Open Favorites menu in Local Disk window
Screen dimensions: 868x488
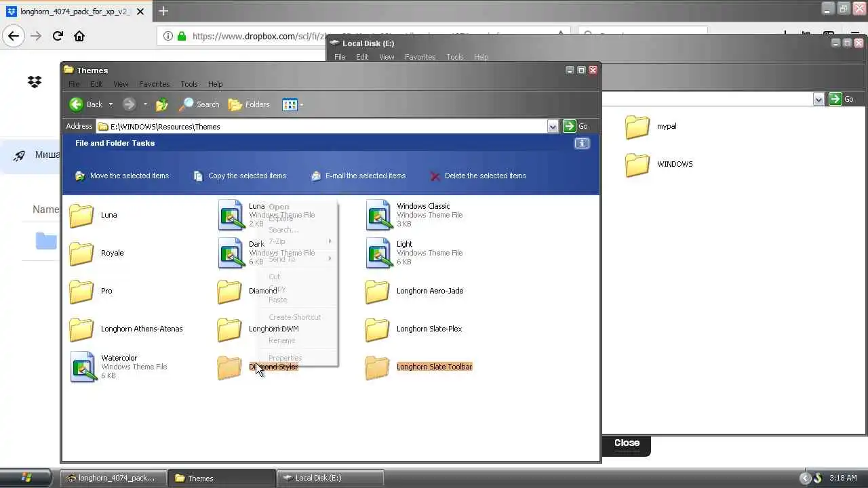pyautogui.click(x=420, y=57)
